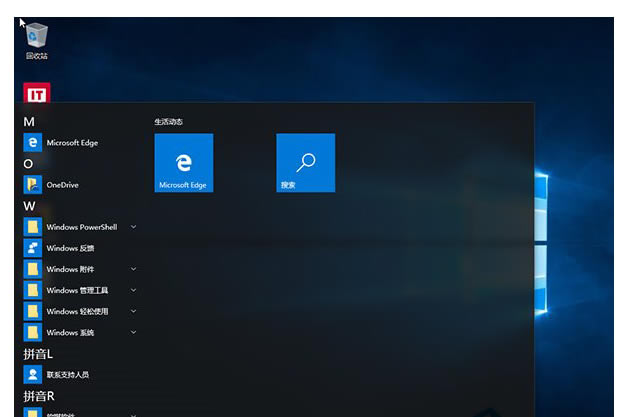Open 联系支持人员 label
The image size is (636, 417).
(x=68, y=375)
